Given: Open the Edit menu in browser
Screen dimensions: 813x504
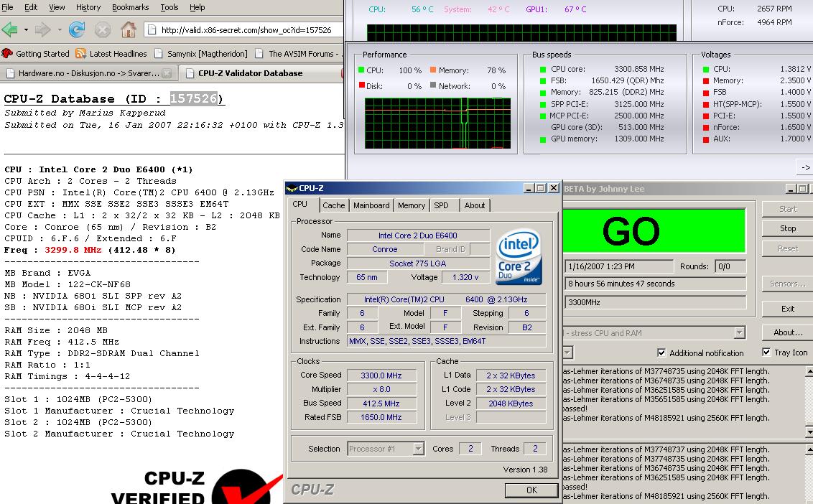Looking at the screenshot, I should [31, 7].
